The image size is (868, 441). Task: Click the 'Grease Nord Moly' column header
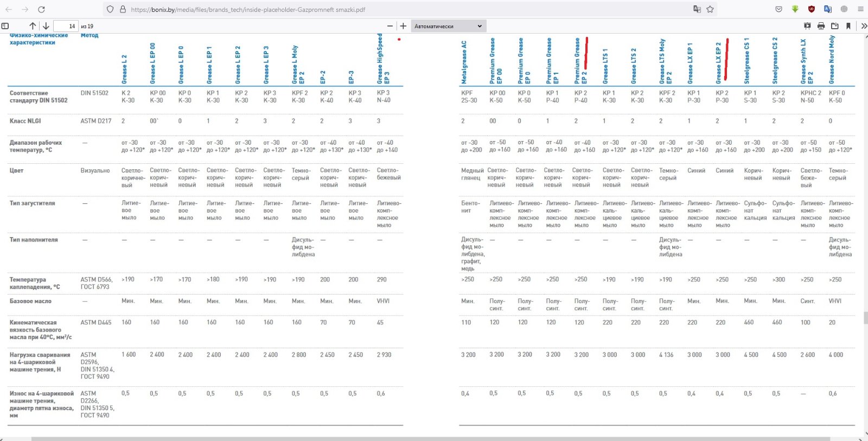point(832,59)
